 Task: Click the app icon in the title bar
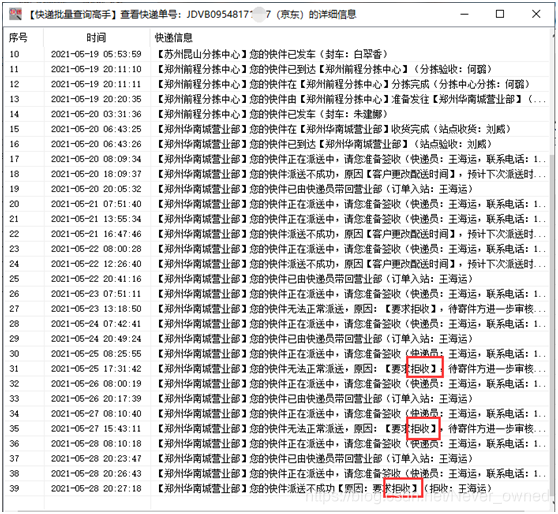pos(15,14)
